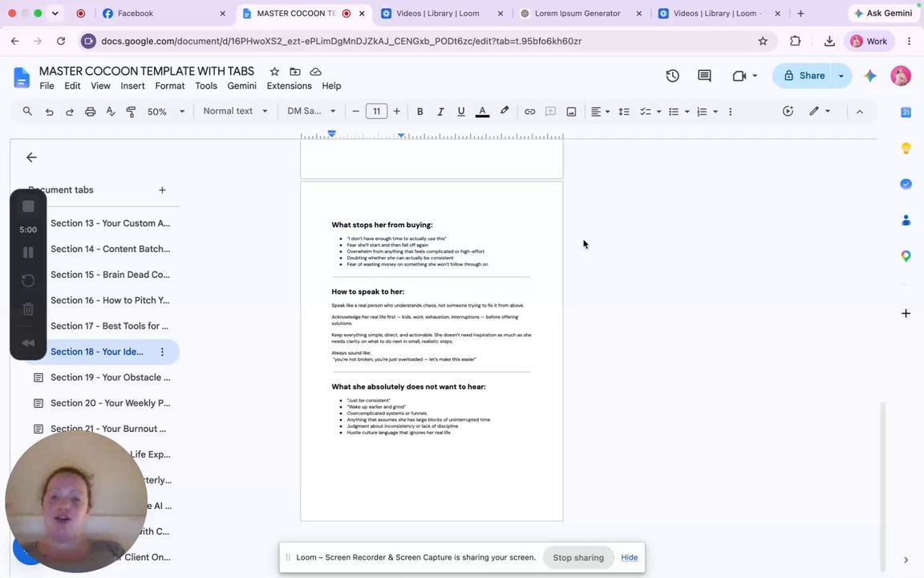Star the MASTER COCOON TEMPLATE document
This screenshot has height=578, width=924.
(274, 71)
